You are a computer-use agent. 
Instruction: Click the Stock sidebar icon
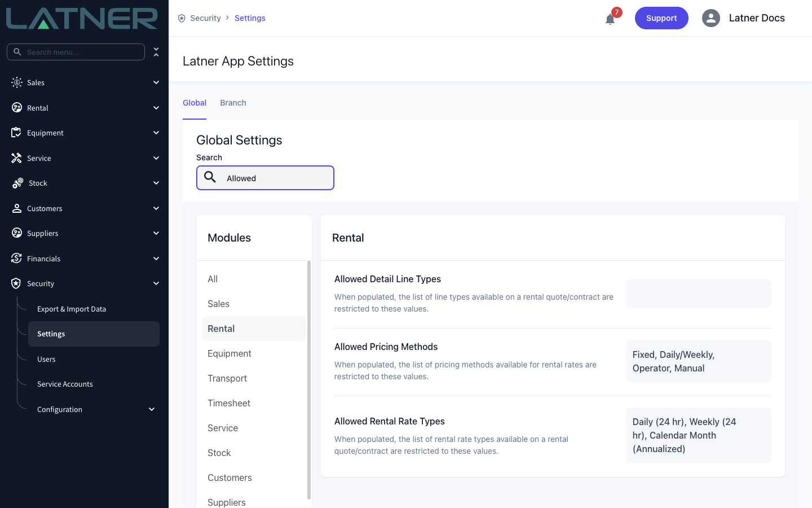pyautogui.click(x=17, y=183)
